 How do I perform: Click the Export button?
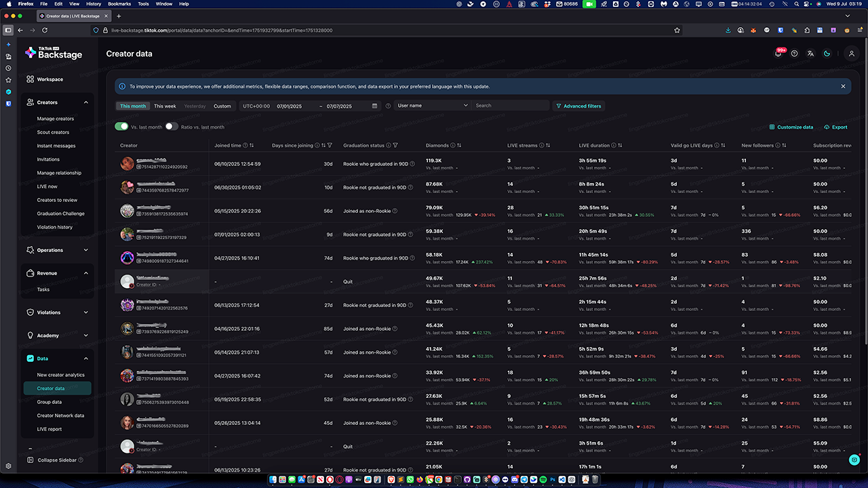pos(835,127)
